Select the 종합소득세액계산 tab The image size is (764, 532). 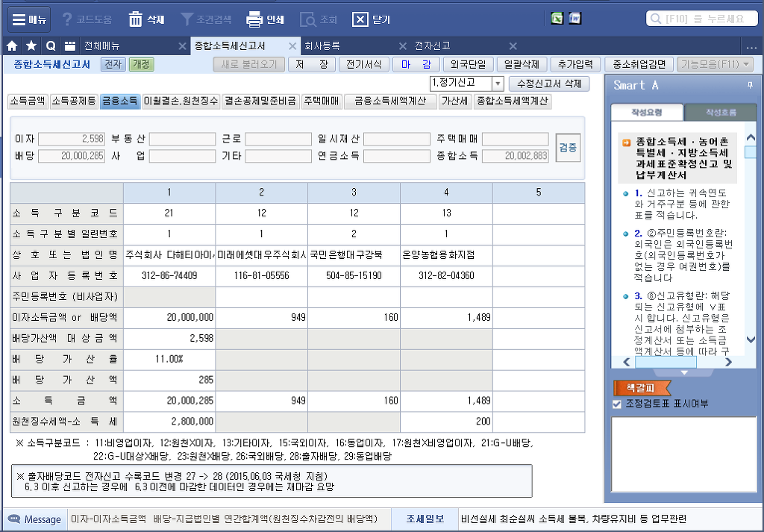pyautogui.click(x=513, y=101)
